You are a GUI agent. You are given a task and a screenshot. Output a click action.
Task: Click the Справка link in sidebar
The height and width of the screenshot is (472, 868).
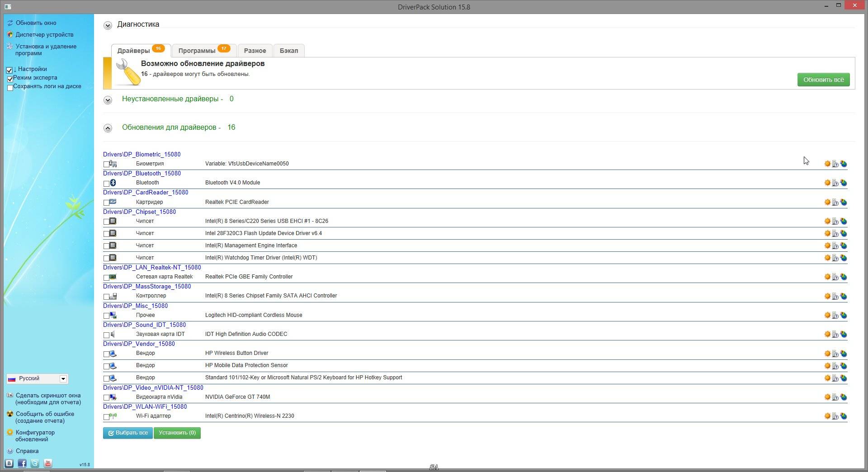(27, 451)
